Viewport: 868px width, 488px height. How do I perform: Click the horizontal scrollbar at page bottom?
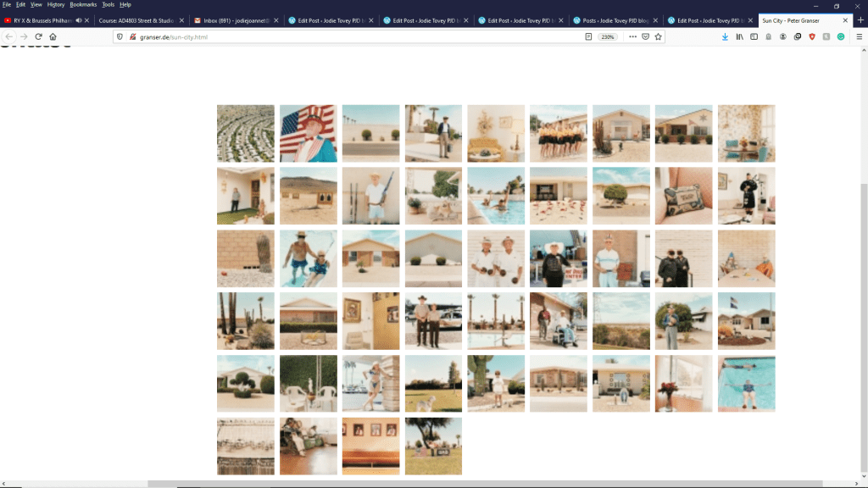424,484
